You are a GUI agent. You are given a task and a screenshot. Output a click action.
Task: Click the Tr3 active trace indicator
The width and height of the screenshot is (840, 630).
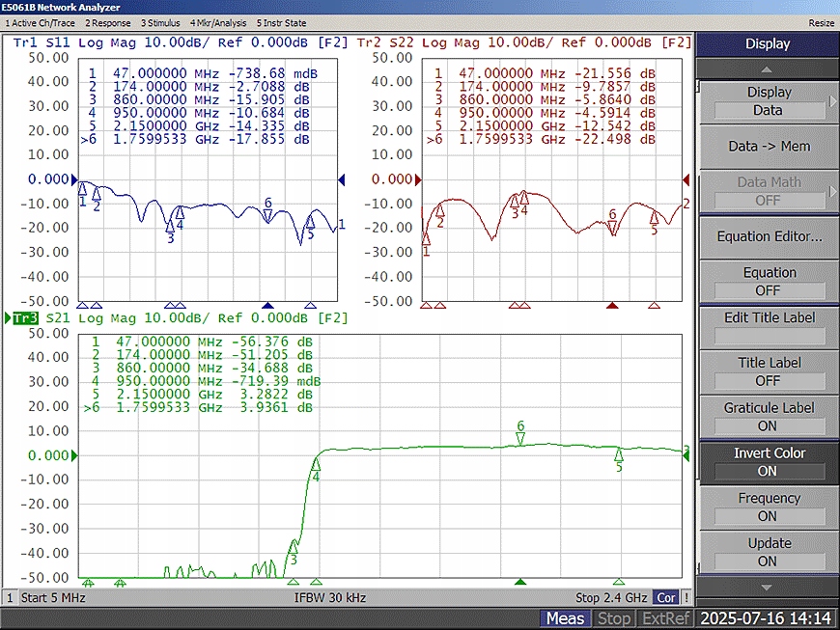(x=24, y=318)
